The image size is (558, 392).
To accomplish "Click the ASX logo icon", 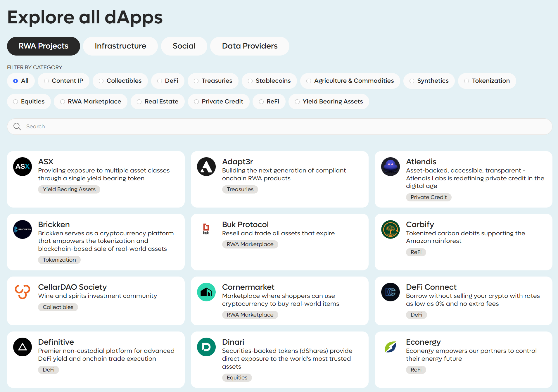I will tap(23, 167).
